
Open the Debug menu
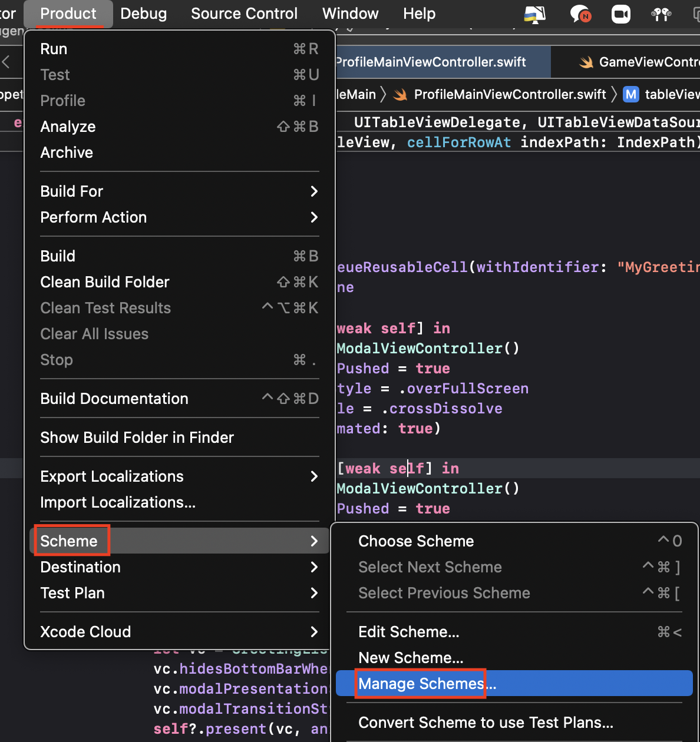pos(144,14)
